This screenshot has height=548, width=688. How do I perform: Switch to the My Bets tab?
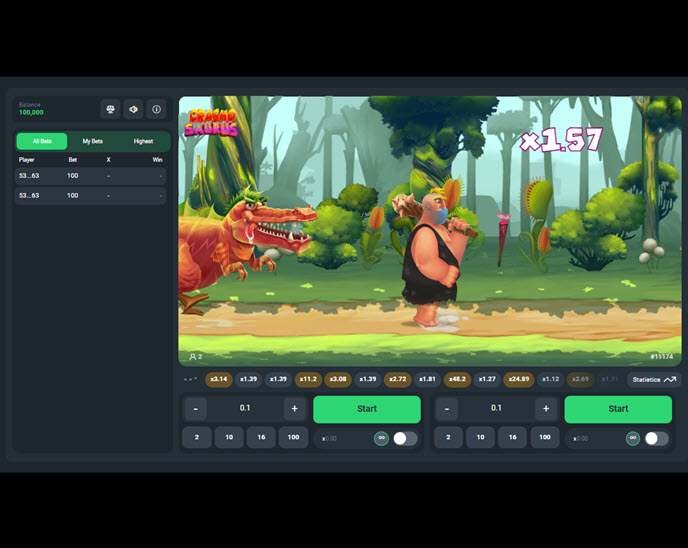92,141
